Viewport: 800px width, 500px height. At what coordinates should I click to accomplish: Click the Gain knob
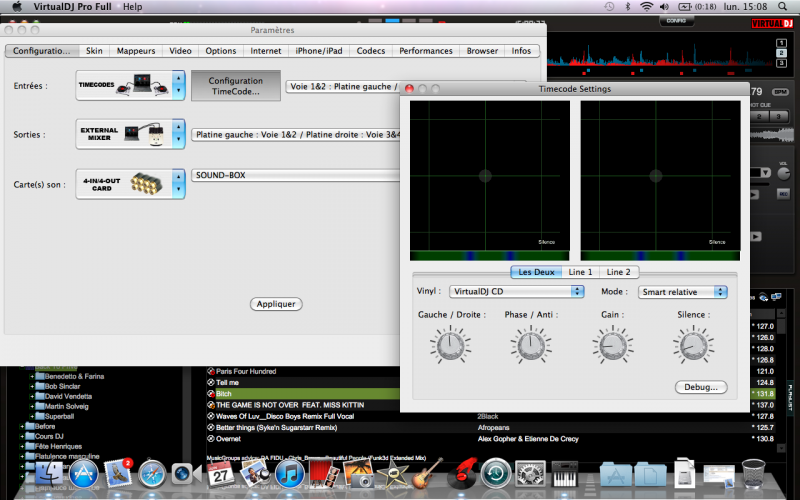pyautogui.click(x=613, y=345)
